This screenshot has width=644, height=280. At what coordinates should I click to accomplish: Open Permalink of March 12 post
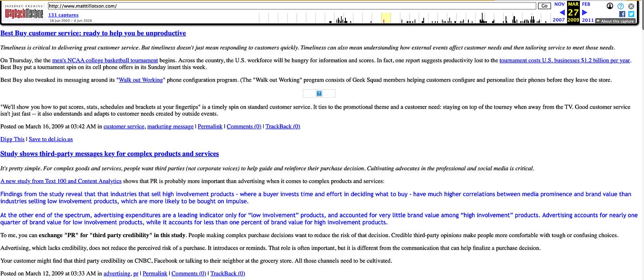pos(155,273)
